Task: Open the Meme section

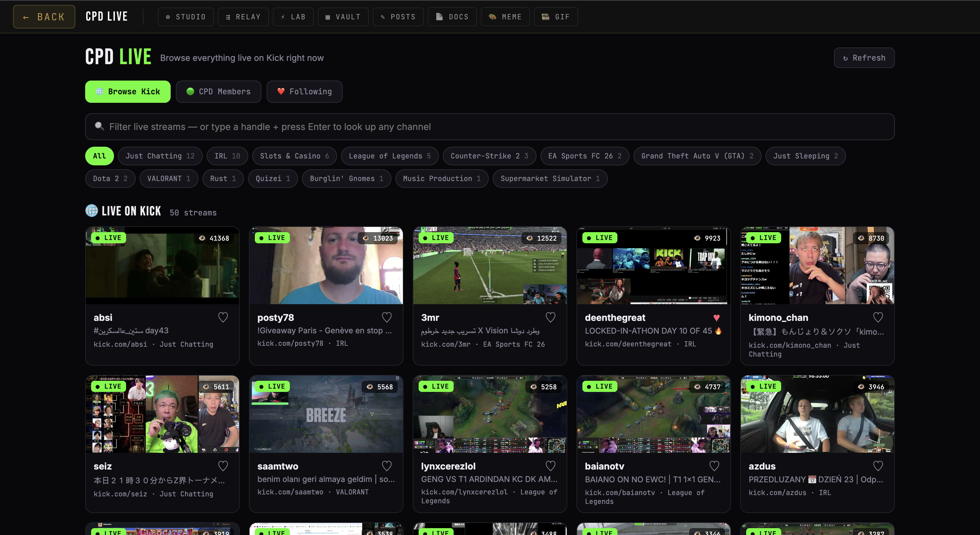Action: pos(505,17)
